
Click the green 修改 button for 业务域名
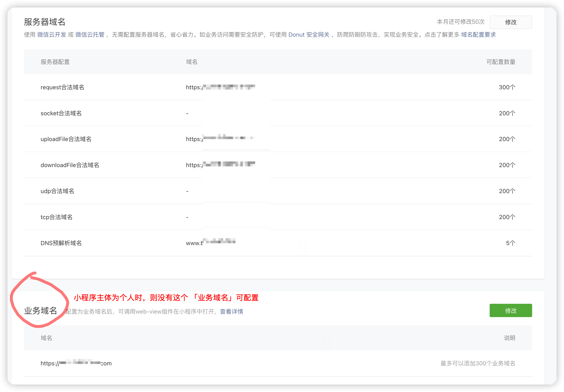(510, 310)
